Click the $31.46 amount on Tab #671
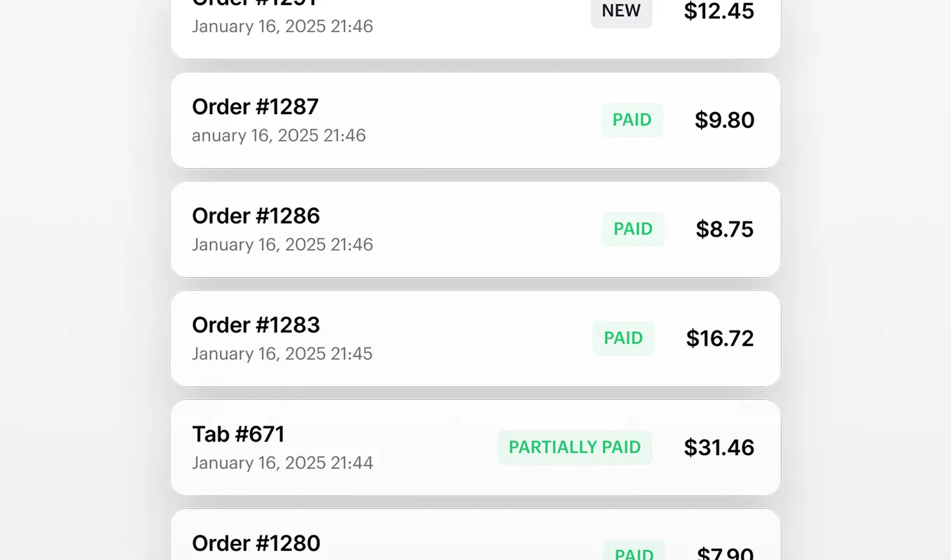 point(719,447)
